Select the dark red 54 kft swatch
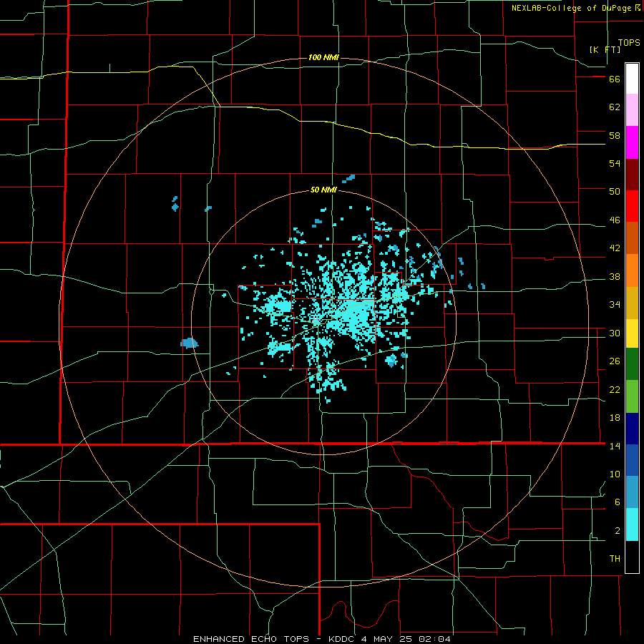644x644 pixels. coord(632,174)
